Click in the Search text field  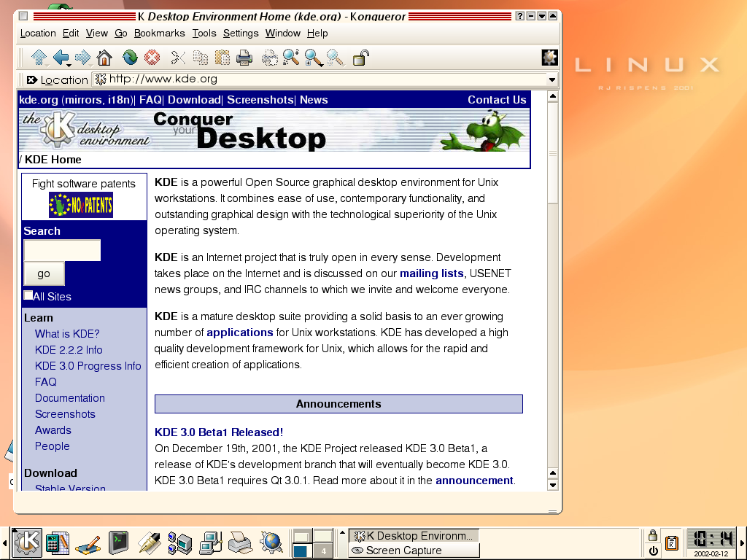click(x=62, y=251)
